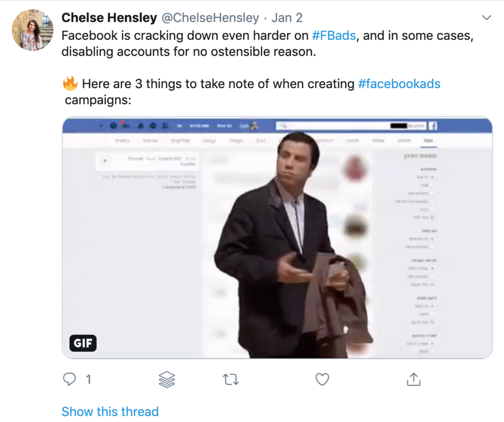Click the stacked layers icon below tweet
The image size is (504, 422).
point(167,379)
